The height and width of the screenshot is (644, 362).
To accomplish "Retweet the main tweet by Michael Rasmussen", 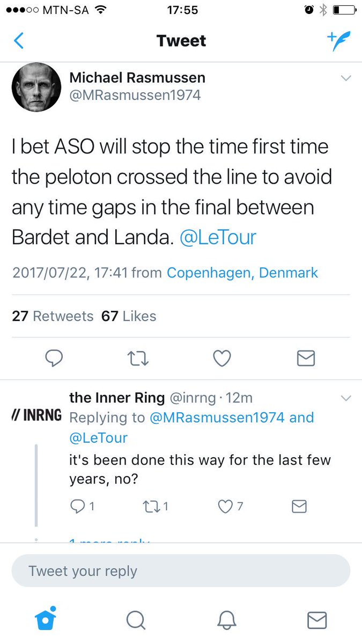I will coord(138,358).
